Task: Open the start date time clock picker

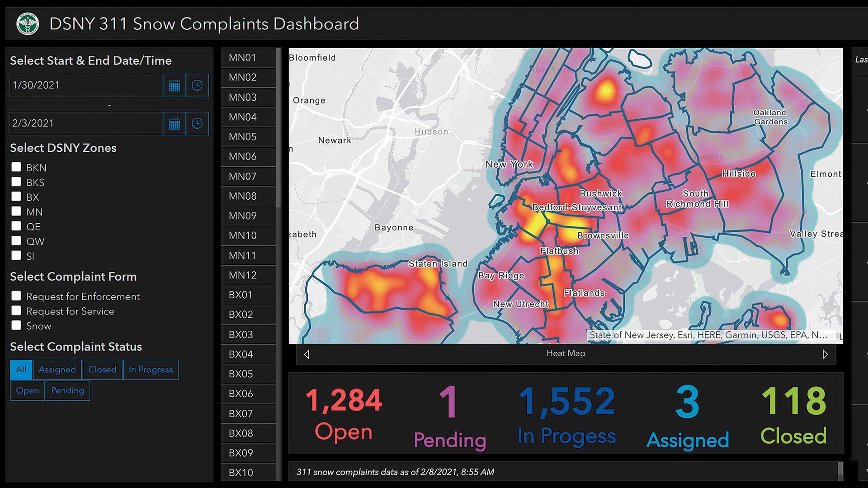Action: 197,85
